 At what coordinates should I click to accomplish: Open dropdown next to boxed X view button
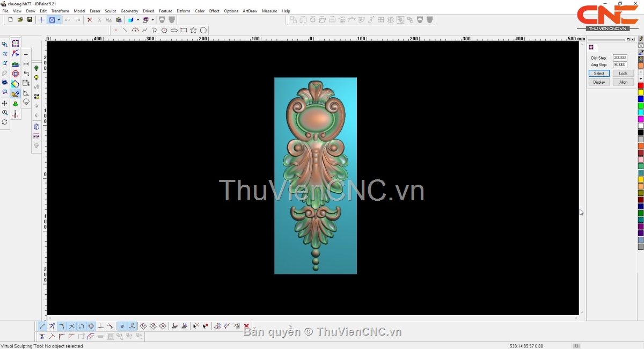[x=58, y=20]
